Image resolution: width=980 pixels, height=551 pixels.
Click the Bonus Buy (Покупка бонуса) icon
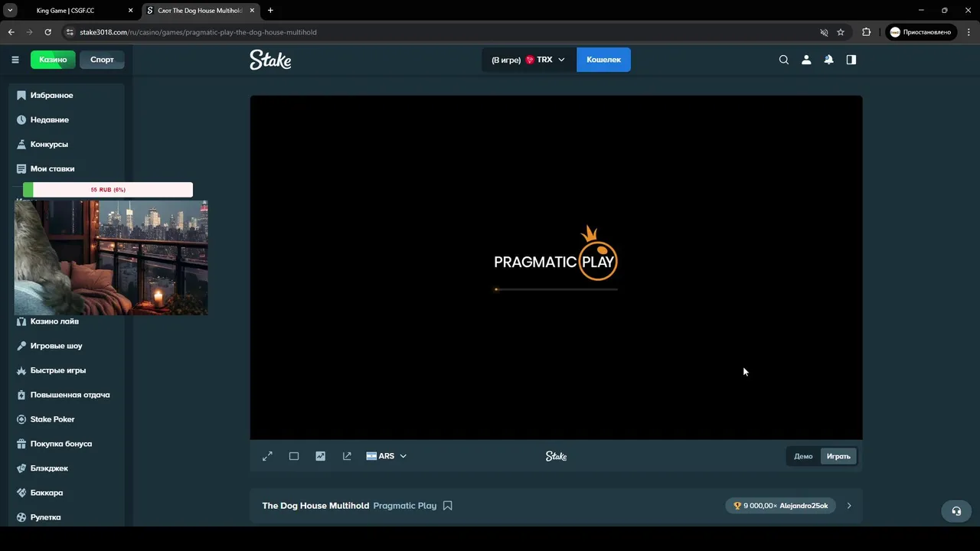(21, 444)
